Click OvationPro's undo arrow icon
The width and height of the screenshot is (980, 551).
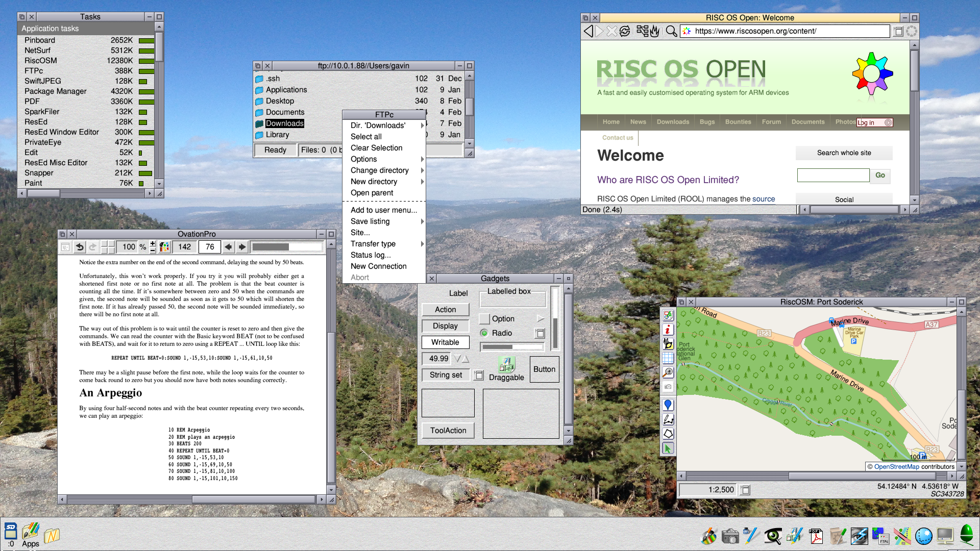[x=80, y=247]
